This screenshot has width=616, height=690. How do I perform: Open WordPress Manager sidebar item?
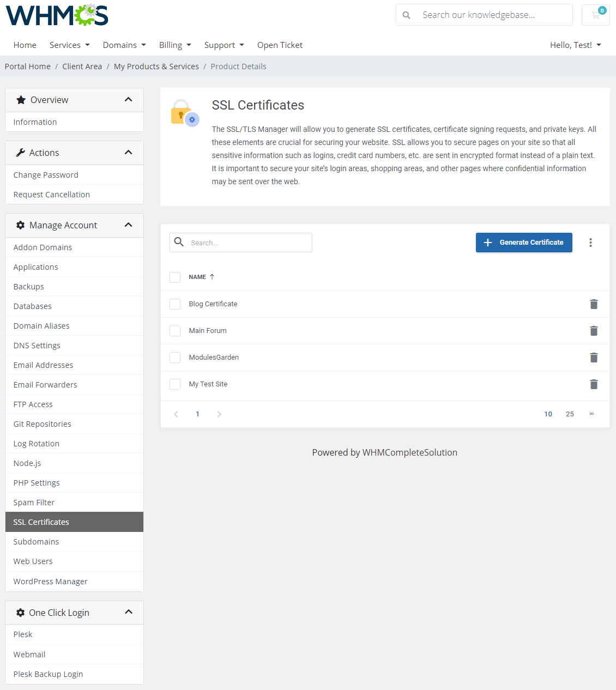click(x=74, y=582)
